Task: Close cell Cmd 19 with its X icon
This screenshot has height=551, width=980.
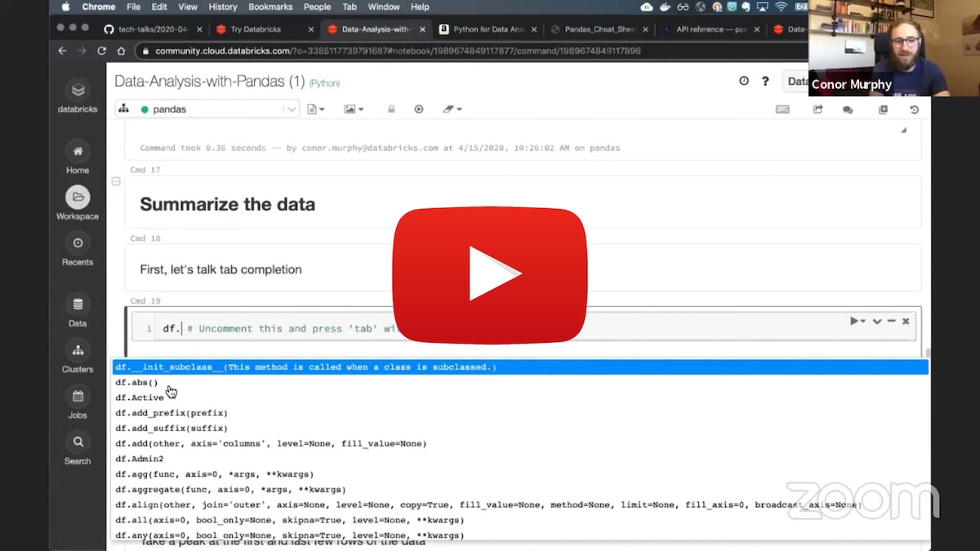Action: coord(905,322)
